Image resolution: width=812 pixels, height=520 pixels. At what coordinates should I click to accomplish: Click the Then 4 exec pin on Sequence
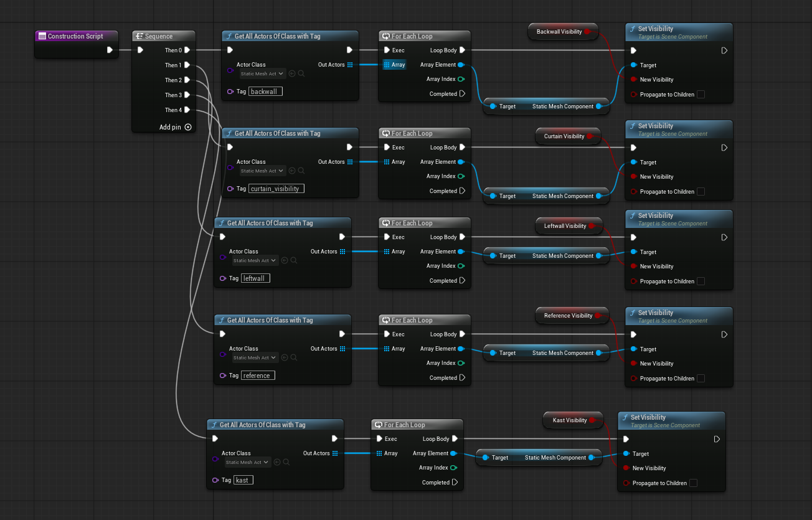pyautogui.click(x=187, y=110)
